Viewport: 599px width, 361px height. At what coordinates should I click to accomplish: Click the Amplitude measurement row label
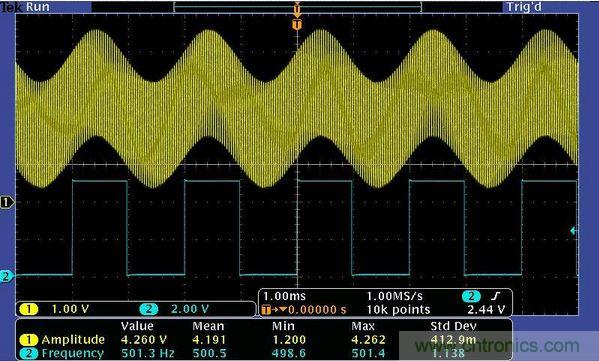point(73,340)
